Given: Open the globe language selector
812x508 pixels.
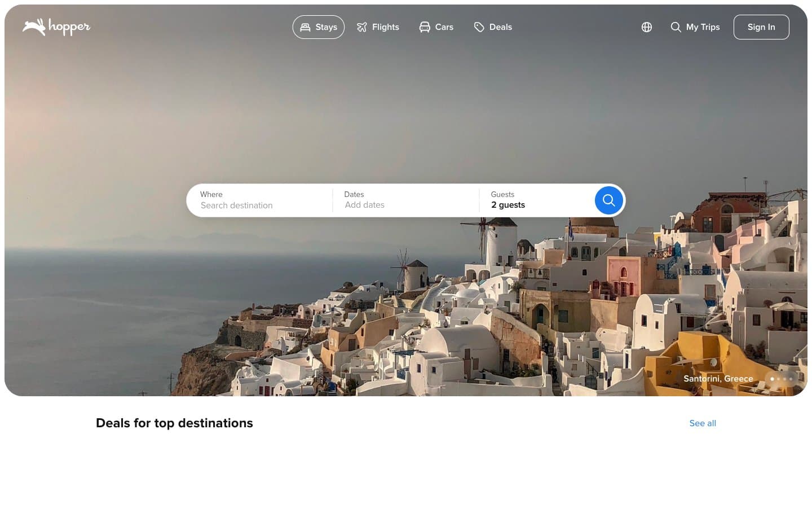Looking at the screenshot, I should (x=647, y=27).
